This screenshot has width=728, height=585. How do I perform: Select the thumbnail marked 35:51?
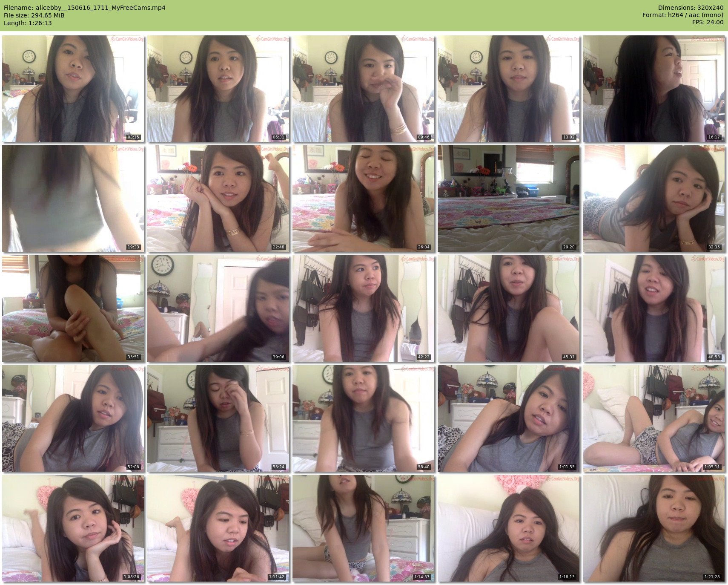pyautogui.click(x=73, y=308)
